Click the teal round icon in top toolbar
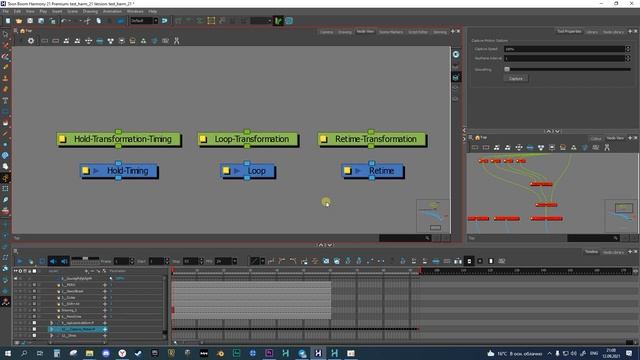 (x=289, y=20)
